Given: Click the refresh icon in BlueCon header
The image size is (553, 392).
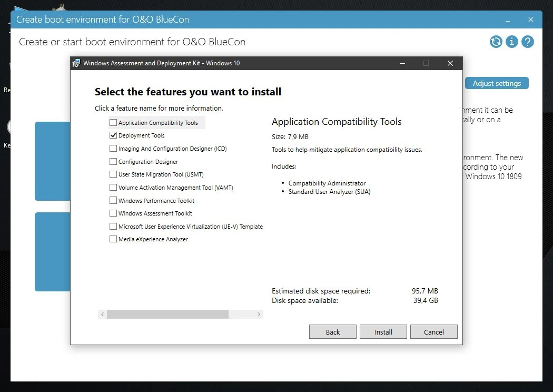Looking at the screenshot, I should point(496,42).
